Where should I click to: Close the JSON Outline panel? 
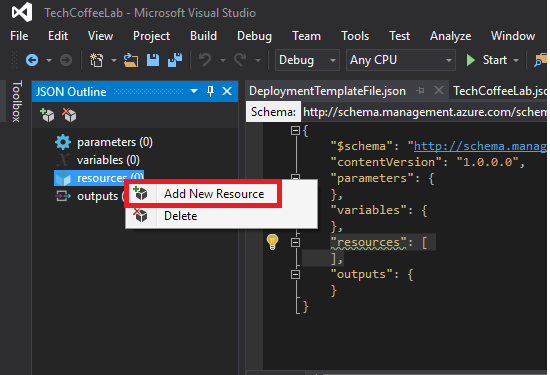coord(227,91)
